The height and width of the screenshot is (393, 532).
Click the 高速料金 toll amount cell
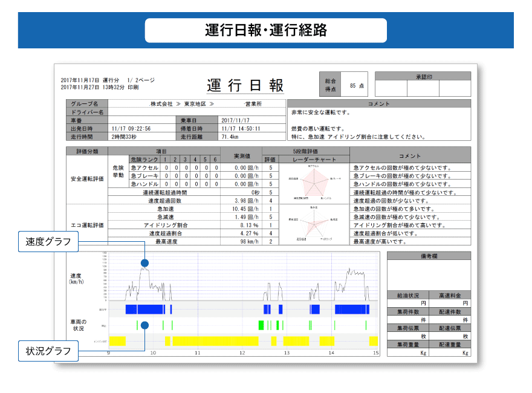click(x=449, y=303)
